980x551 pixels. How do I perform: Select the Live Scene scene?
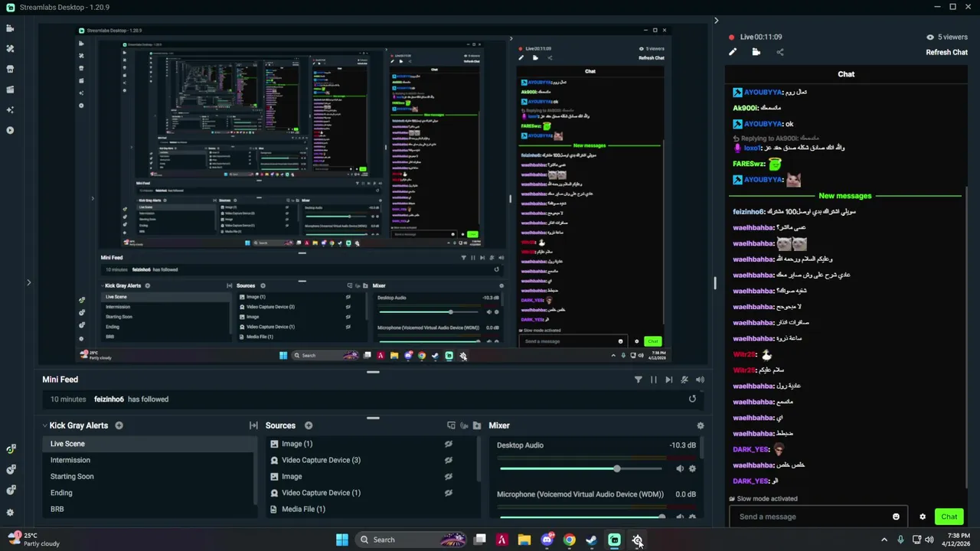pyautogui.click(x=149, y=444)
